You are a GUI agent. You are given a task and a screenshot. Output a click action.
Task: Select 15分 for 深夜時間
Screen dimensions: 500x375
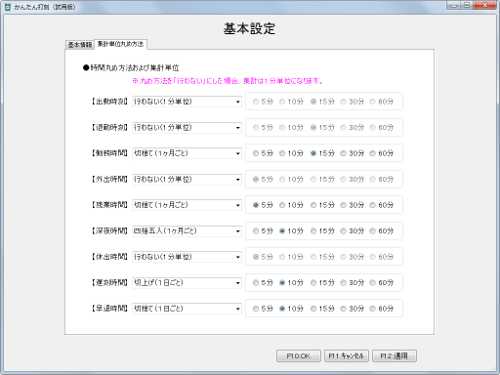[322, 231]
